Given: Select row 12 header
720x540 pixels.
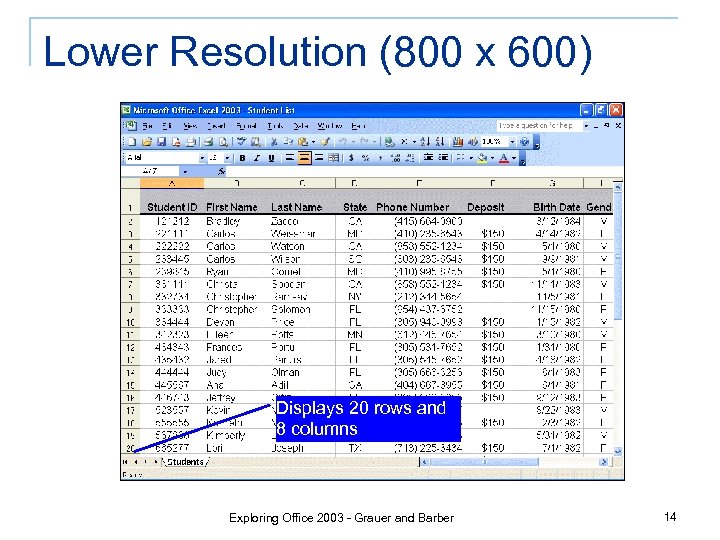Looking at the screenshot, I should [130, 348].
